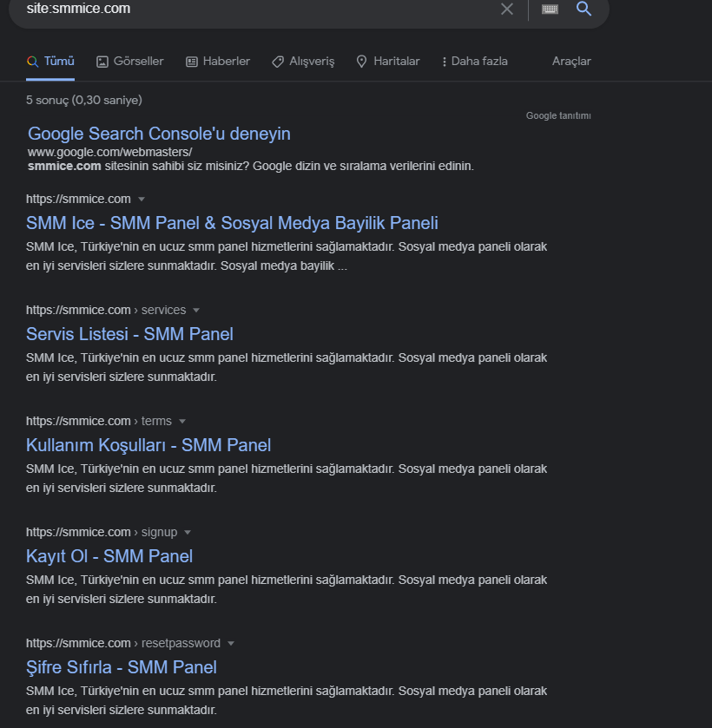Clear the search box with the X icon
This screenshot has width=712, height=728.
point(506,9)
